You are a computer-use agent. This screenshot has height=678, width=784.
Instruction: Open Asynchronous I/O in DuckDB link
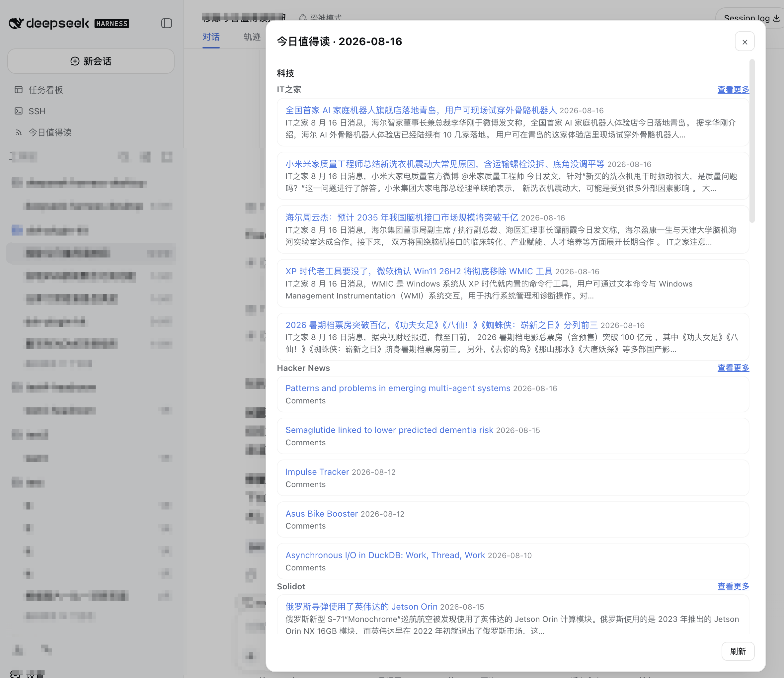[385, 555]
